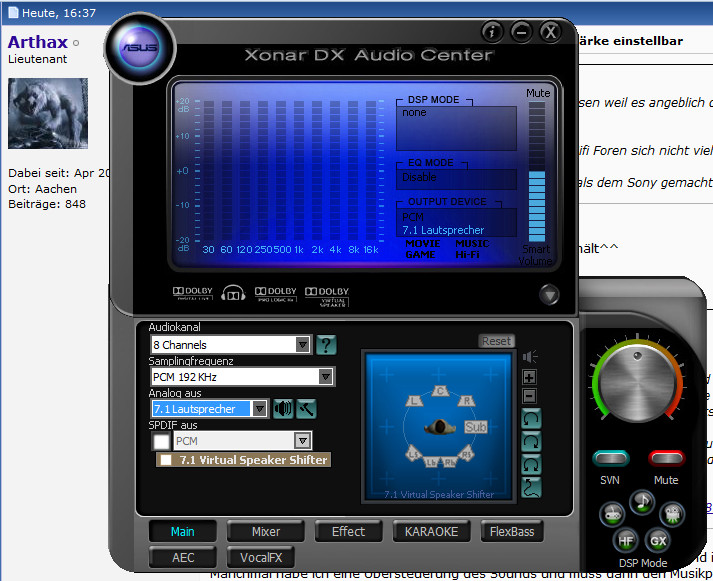The height and width of the screenshot is (581, 713).
Task: Click the EQ MODE Disable display box
Action: click(x=456, y=179)
